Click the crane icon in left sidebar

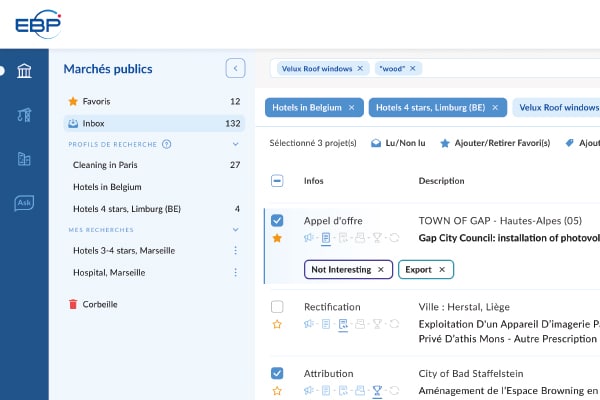tap(24, 115)
